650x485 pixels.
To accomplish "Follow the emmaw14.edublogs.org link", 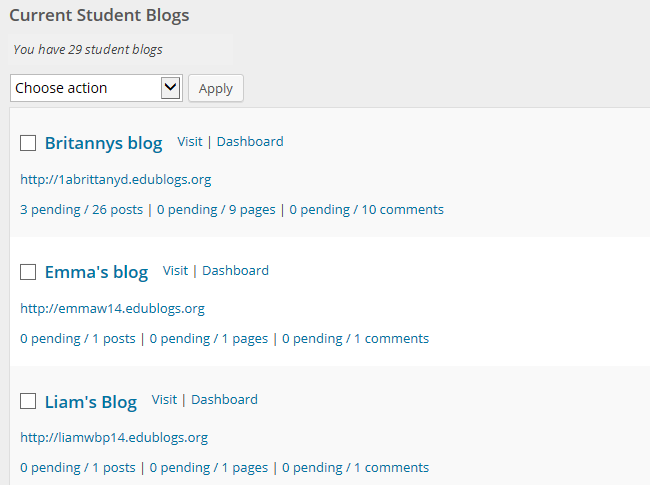I will [x=112, y=309].
